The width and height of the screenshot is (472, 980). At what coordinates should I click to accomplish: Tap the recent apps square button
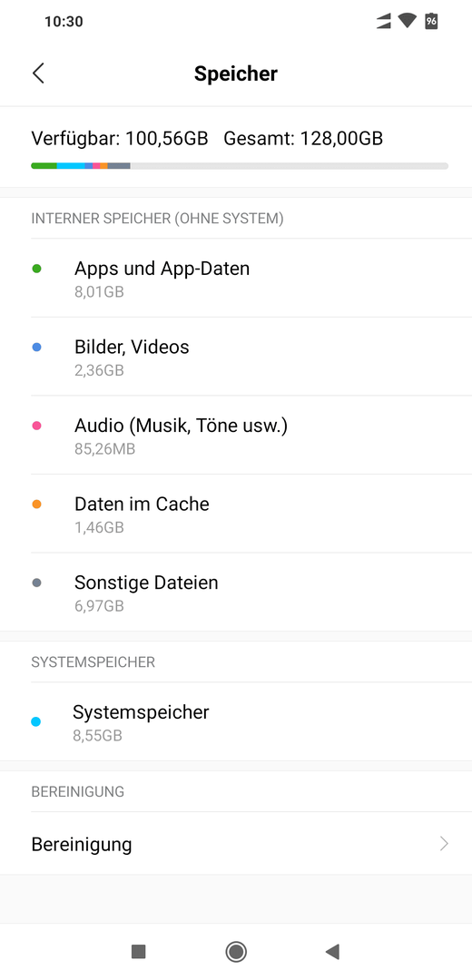(x=139, y=952)
